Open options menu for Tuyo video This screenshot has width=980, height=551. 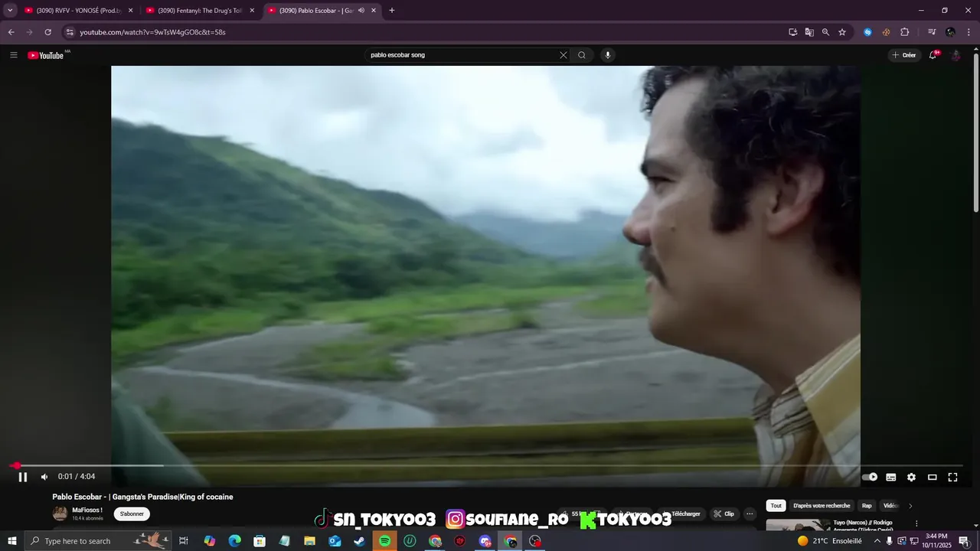click(x=916, y=524)
